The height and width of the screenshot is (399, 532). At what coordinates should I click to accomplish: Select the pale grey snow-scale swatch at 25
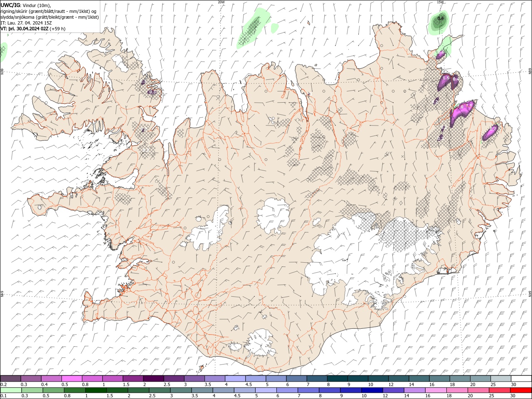(x=501, y=379)
